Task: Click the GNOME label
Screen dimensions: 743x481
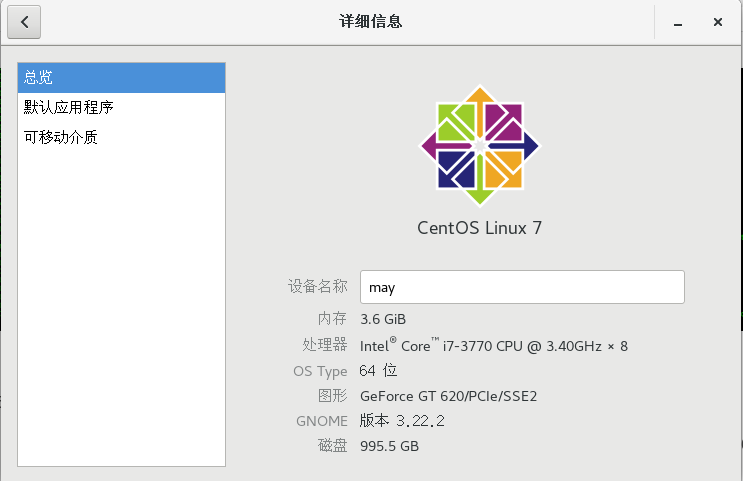Action: click(x=322, y=421)
